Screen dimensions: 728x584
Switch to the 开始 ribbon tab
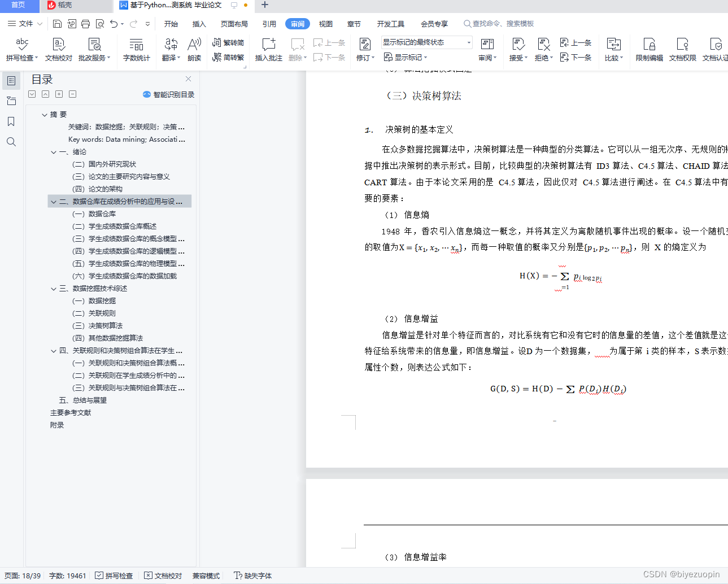[171, 24]
